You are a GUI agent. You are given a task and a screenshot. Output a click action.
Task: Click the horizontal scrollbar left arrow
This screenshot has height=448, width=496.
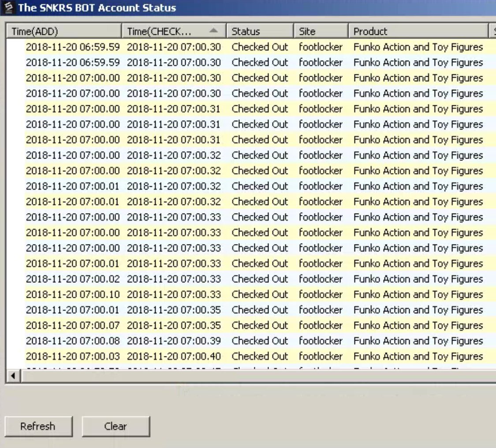click(13, 376)
